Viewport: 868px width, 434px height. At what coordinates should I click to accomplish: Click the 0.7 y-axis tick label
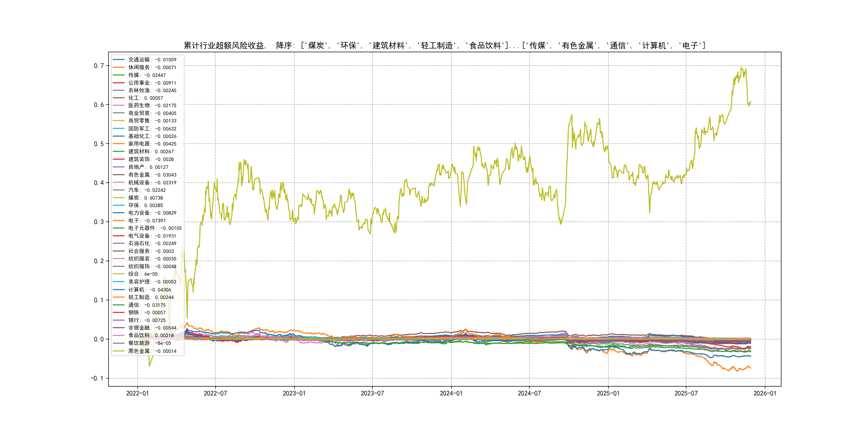99,66
